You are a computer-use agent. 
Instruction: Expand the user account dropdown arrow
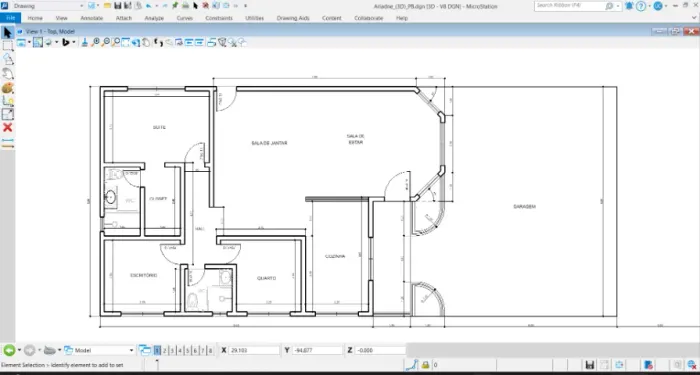coord(665,6)
